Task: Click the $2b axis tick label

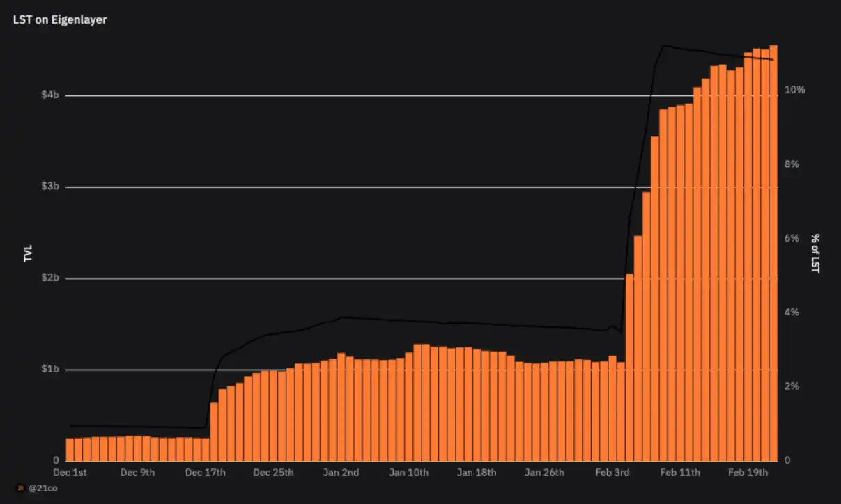Action: 49,278
